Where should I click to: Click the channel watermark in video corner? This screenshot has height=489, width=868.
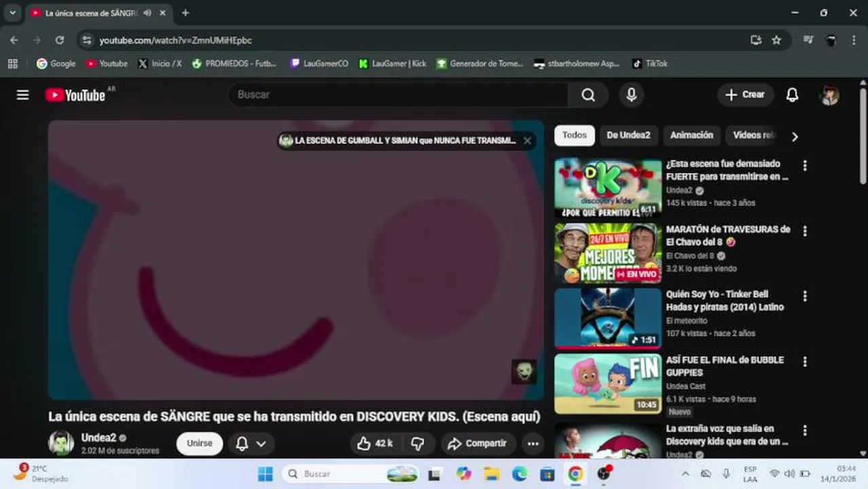[524, 372]
